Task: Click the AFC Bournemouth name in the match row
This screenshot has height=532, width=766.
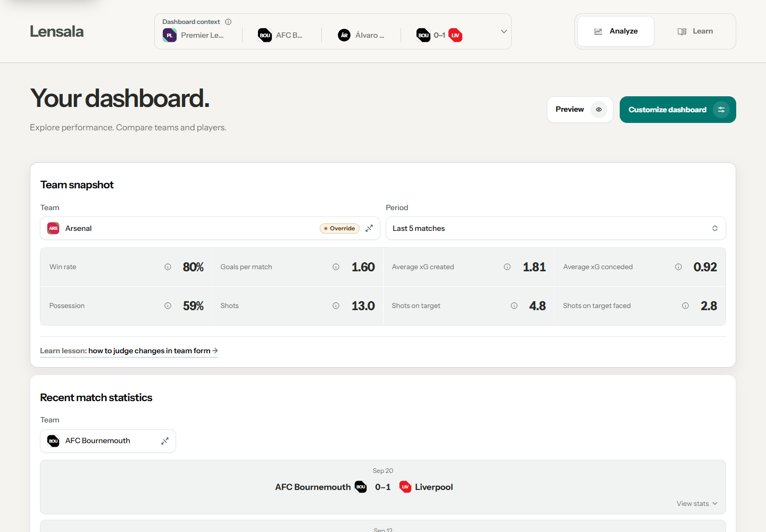Action: 313,487
